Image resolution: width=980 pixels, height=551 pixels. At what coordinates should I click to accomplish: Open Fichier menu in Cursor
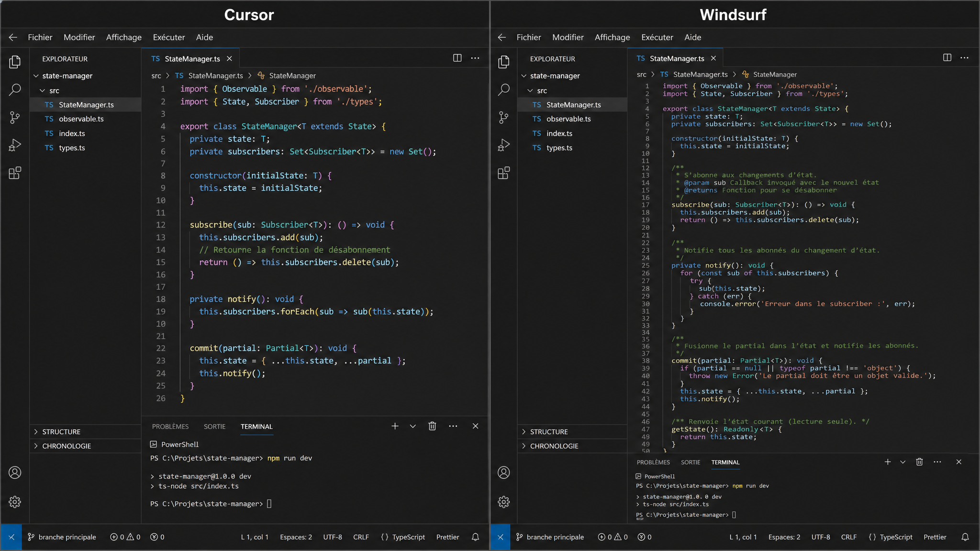tap(40, 37)
